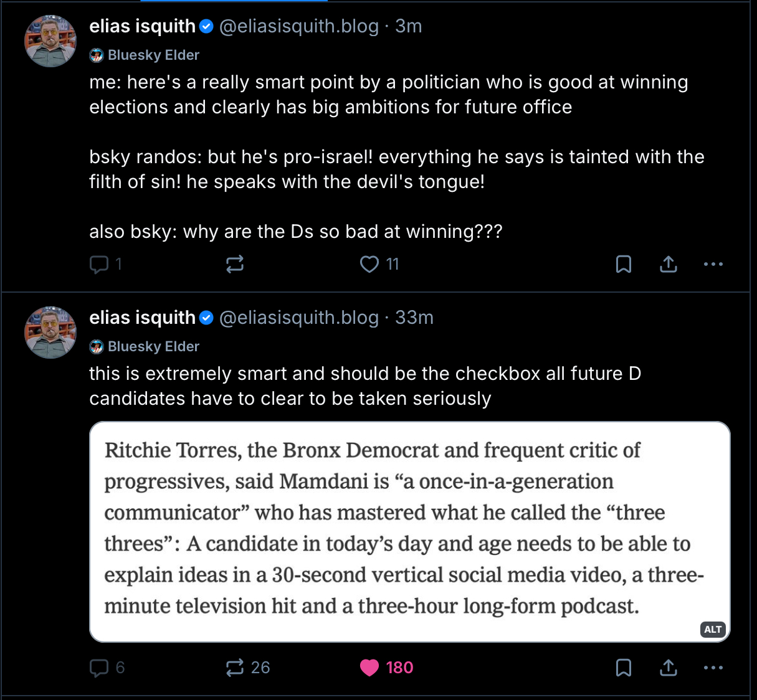Click second post's profile avatar
This screenshot has height=700, width=757.
[50, 333]
